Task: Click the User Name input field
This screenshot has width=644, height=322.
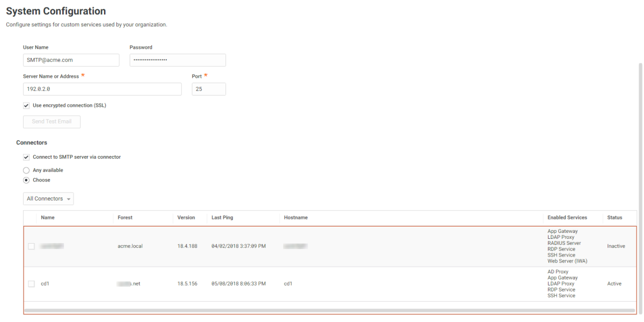Action: [71, 60]
